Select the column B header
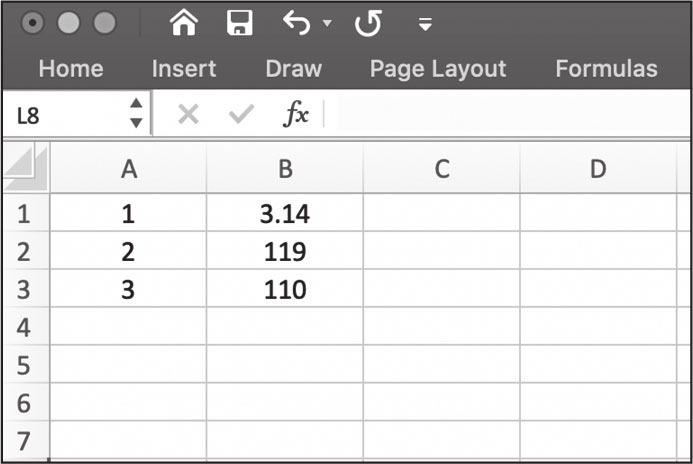Screen dimensions: 693x464 [285, 169]
